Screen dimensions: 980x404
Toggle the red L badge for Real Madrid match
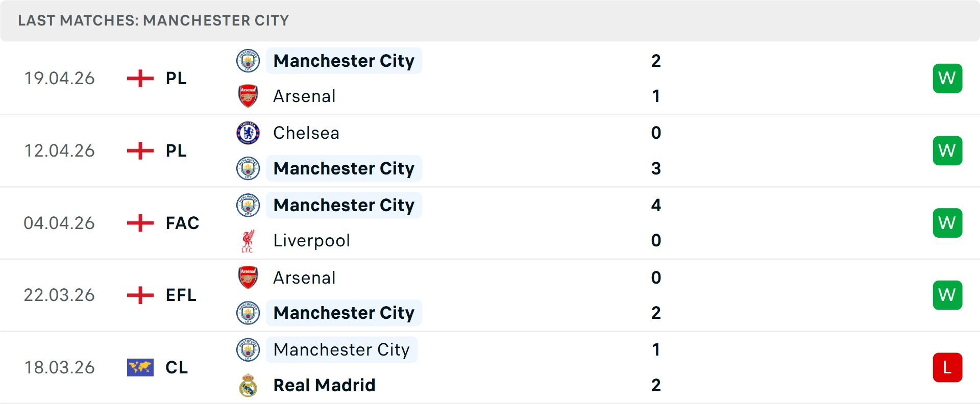[947, 367]
